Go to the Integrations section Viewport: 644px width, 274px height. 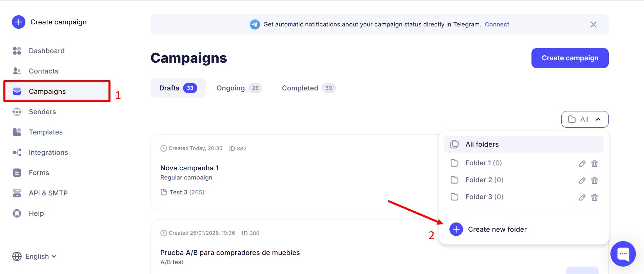(48, 152)
